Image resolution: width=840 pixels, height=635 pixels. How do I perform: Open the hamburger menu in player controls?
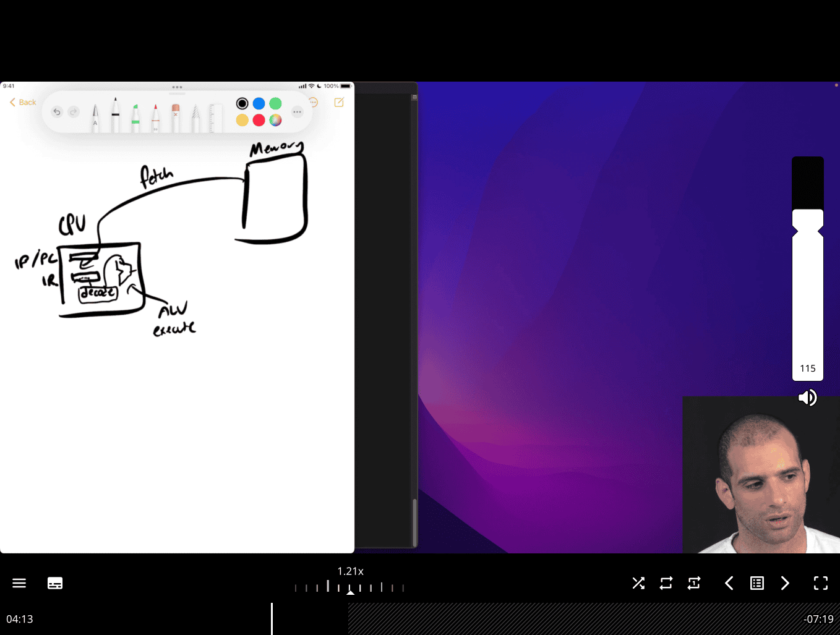click(19, 583)
